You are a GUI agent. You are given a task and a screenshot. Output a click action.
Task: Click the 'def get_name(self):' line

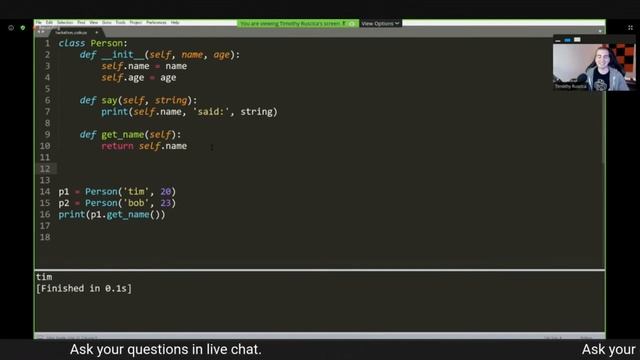point(130,135)
